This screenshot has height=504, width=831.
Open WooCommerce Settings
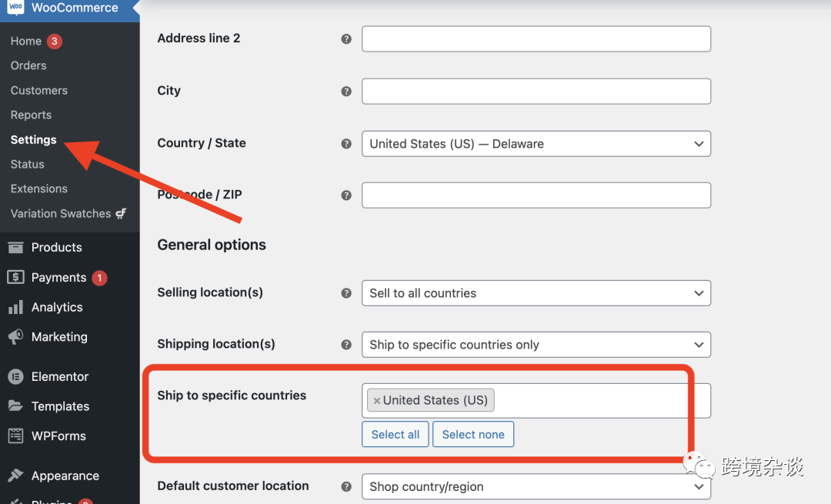tap(33, 139)
